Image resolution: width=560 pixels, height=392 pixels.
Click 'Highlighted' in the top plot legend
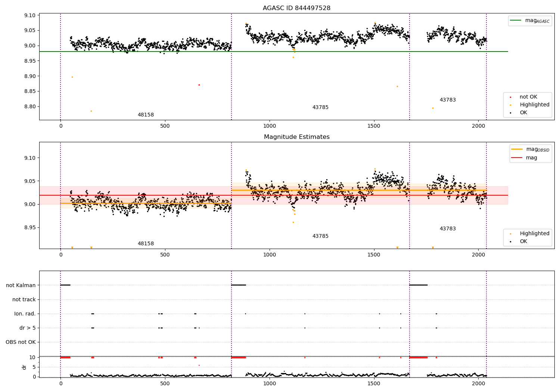(534, 105)
